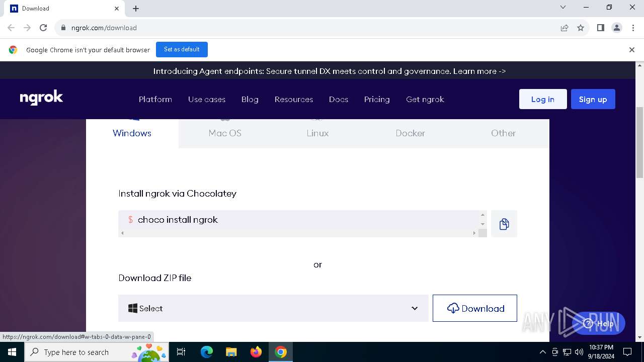Click the Agent endpoints announcement banner
Image resolution: width=644 pixels, height=362 pixels.
tap(330, 71)
